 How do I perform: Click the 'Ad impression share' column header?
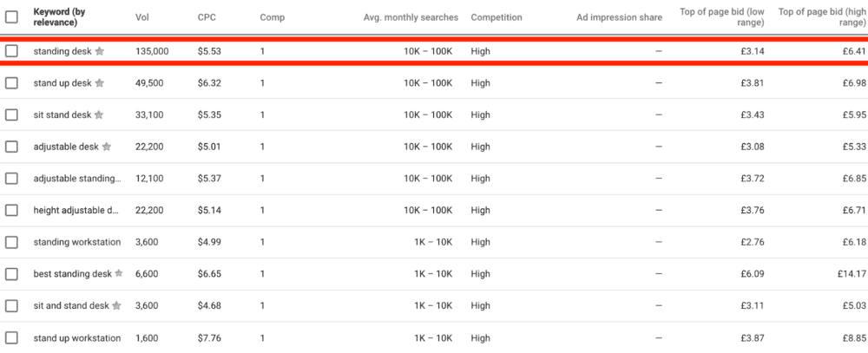[619, 17]
